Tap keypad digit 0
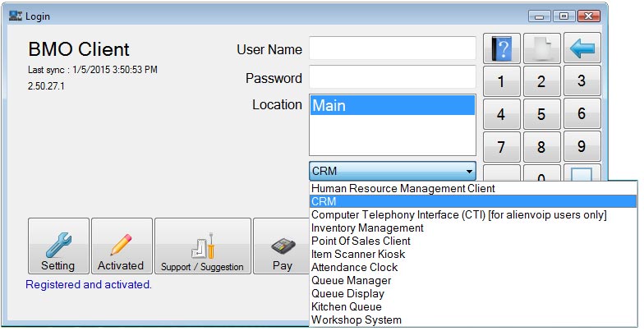This screenshot has width=644, height=331. pyautogui.click(x=542, y=172)
